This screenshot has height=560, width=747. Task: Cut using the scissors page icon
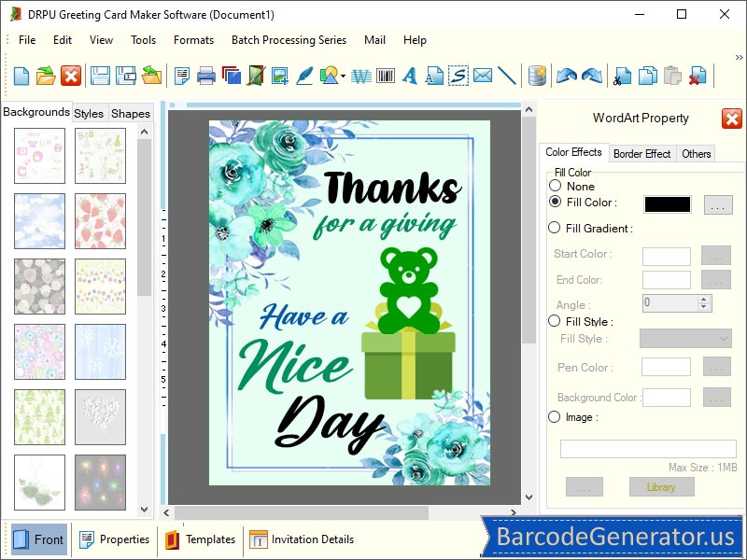click(622, 76)
